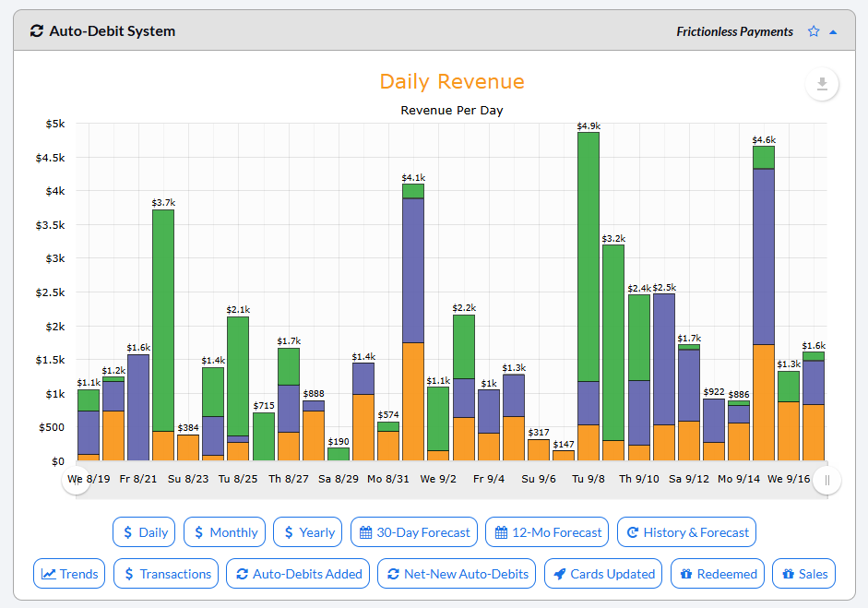Select the $574 bar label
Viewport: 868px width, 608px height.
pyautogui.click(x=388, y=415)
